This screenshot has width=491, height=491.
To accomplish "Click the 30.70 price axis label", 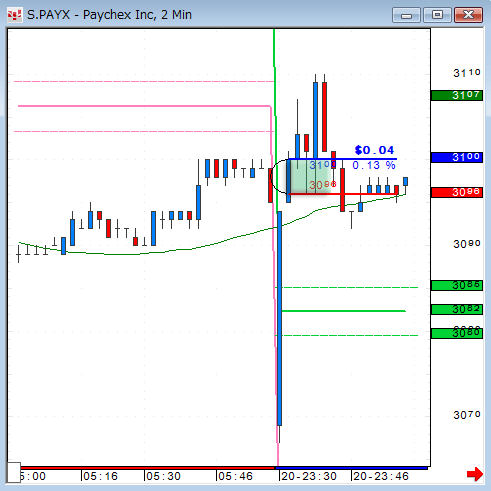I will pos(467,415).
